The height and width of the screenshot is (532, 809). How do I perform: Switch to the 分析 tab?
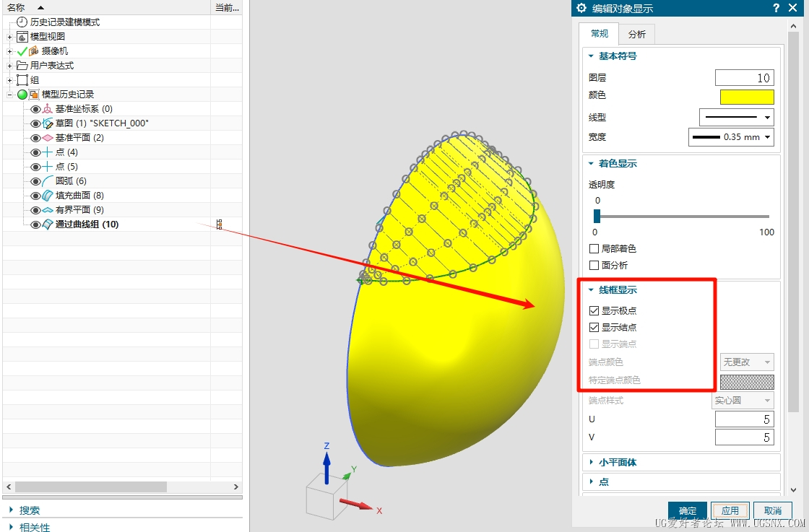[x=636, y=34]
